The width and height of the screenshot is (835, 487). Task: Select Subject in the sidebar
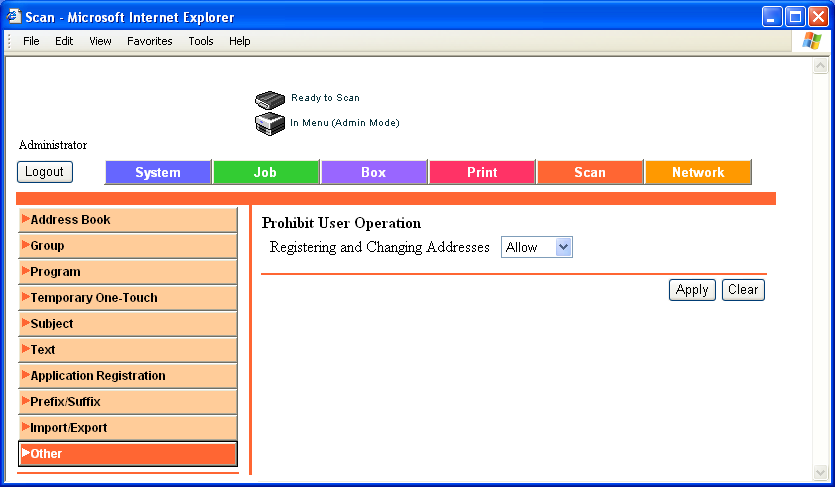coord(128,324)
